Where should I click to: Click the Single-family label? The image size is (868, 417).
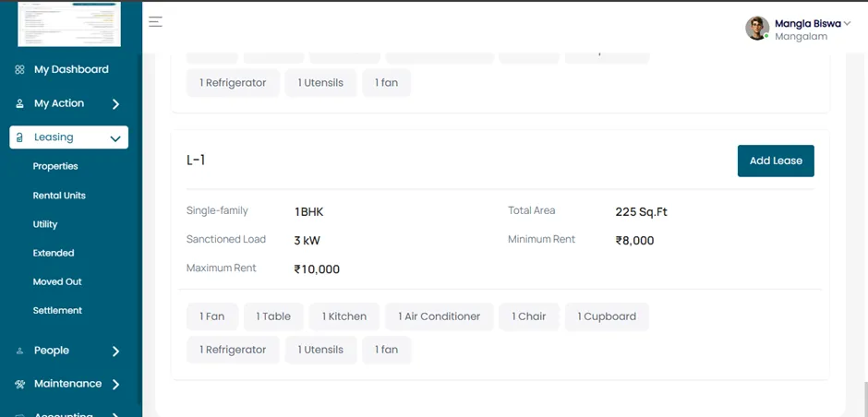point(217,210)
